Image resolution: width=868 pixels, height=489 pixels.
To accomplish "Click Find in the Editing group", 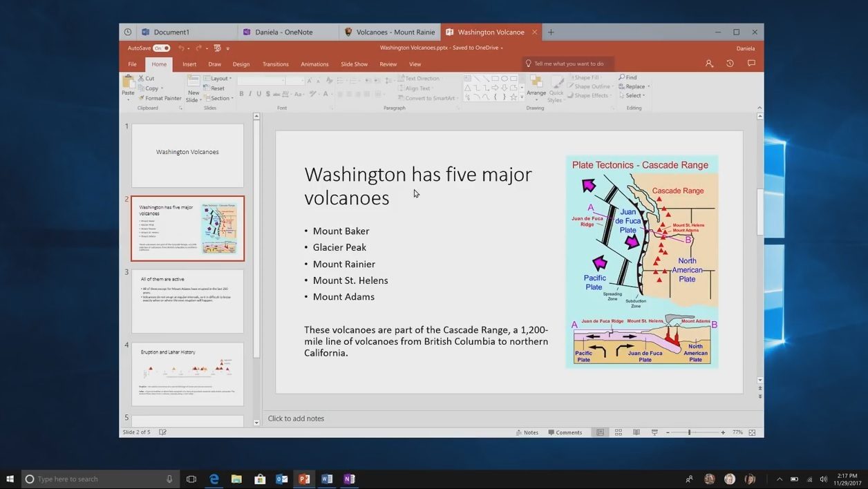I will (x=628, y=77).
